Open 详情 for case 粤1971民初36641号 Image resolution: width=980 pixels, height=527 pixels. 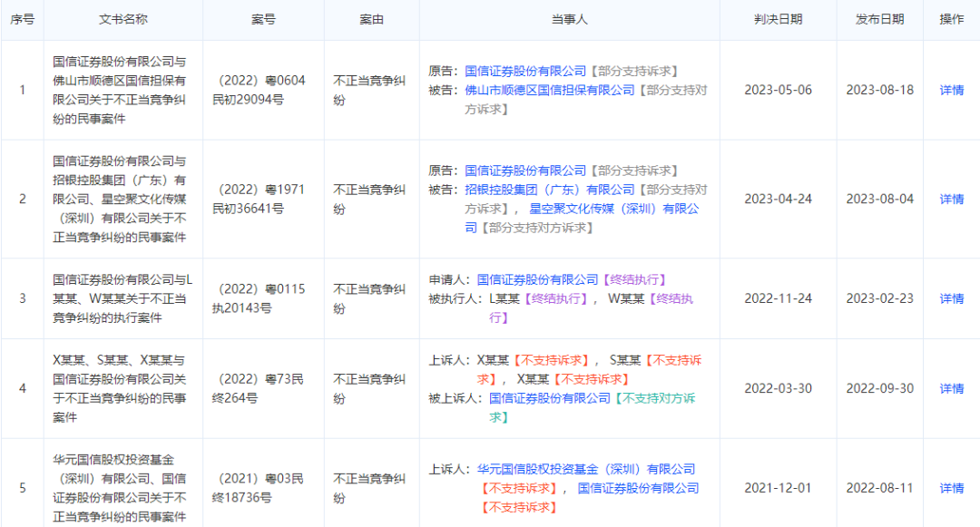tap(951, 200)
